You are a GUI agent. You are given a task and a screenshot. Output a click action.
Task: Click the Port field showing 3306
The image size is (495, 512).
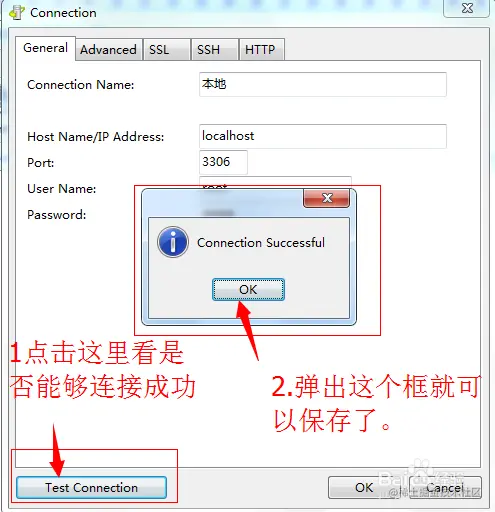(223, 162)
